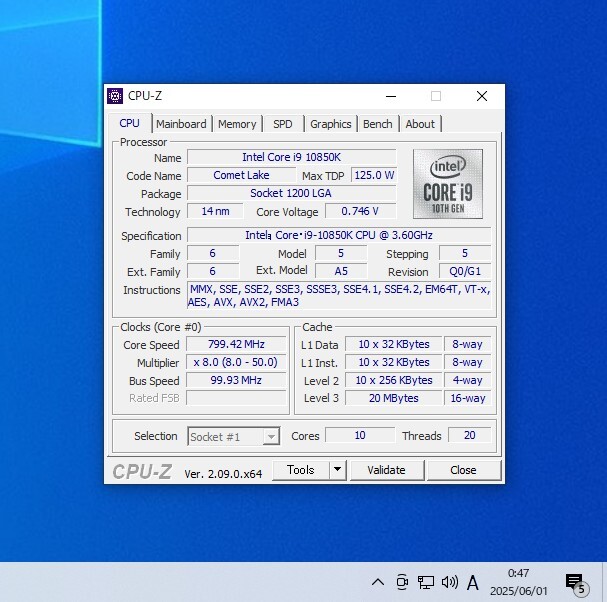This screenshot has width=607, height=602.
Task: Click the 'x 8.0 (8.0 - 50.0)' multiplier value
Action: (x=236, y=362)
